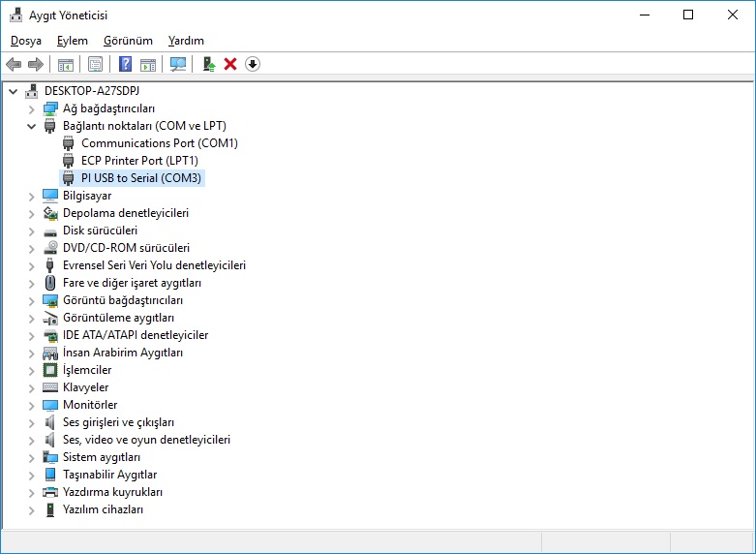The image size is (756, 554).
Task: Select PI USB to Serial (COM3)
Action: tap(141, 178)
